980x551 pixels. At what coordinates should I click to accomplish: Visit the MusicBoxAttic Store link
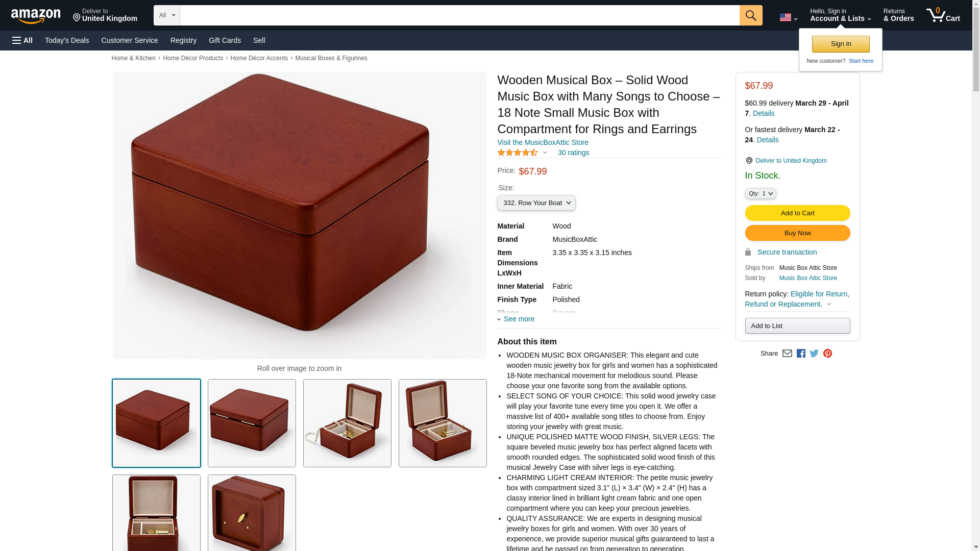(x=543, y=142)
